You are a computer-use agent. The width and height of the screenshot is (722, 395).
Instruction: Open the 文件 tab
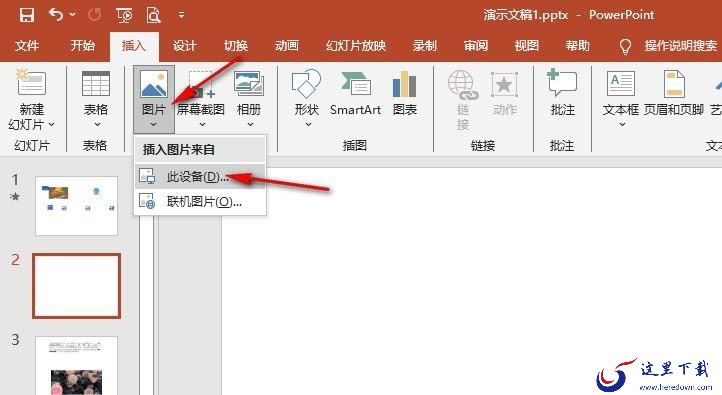pyautogui.click(x=27, y=46)
